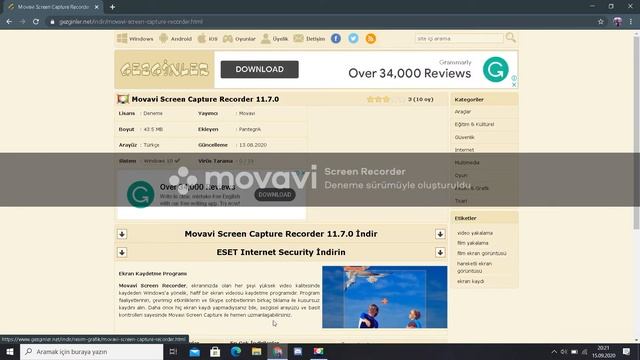Screen dimensions: 640x360
Task: Open Chrome three-dot menu
Action: (631, 22)
